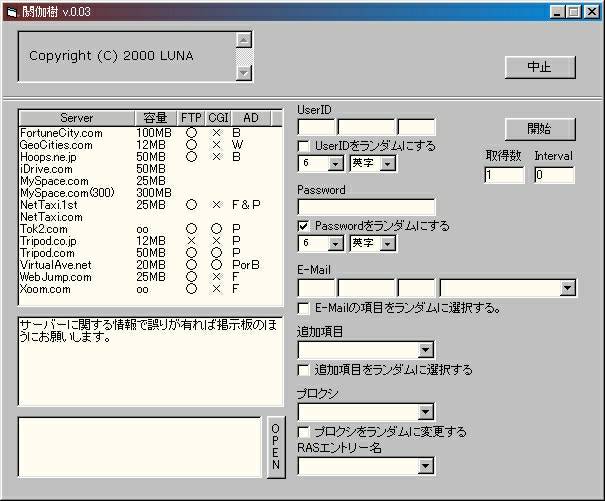The height and width of the screenshot is (501, 605).
Task: Select Xoom.com in server list
Action: pyautogui.click(x=150, y=289)
